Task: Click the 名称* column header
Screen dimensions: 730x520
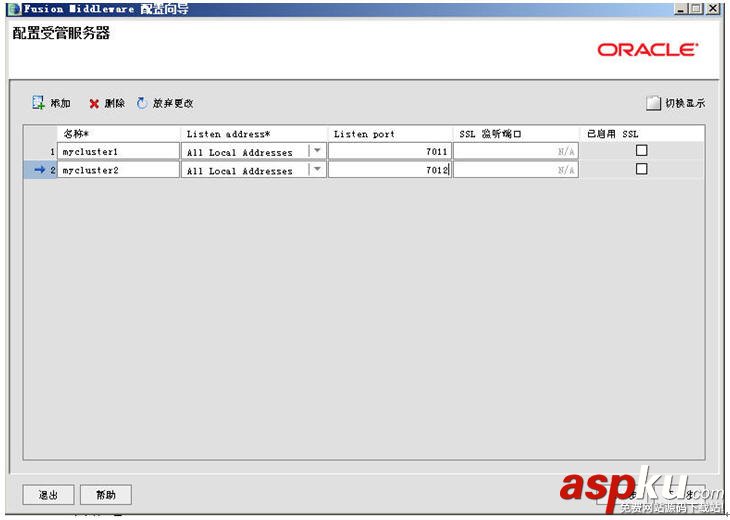Action: coord(118,134)
